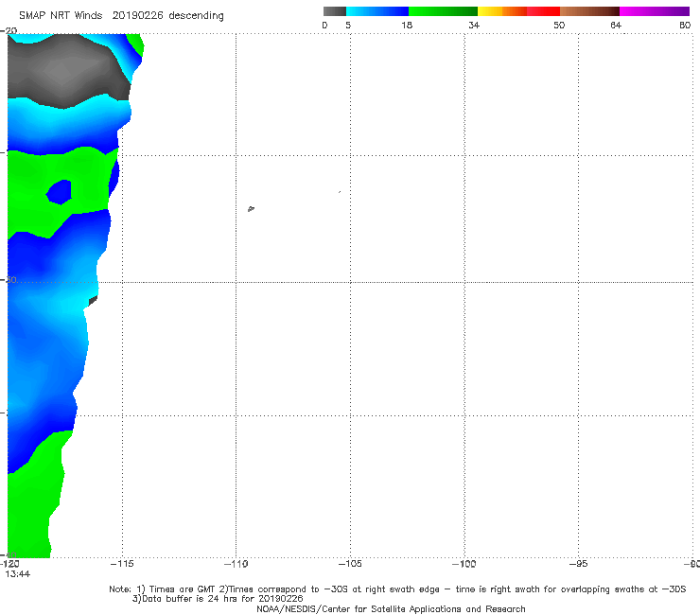Click the blue pocket inside the green band
Viewport: 700px width, 615px height.
tap(60, 192)
